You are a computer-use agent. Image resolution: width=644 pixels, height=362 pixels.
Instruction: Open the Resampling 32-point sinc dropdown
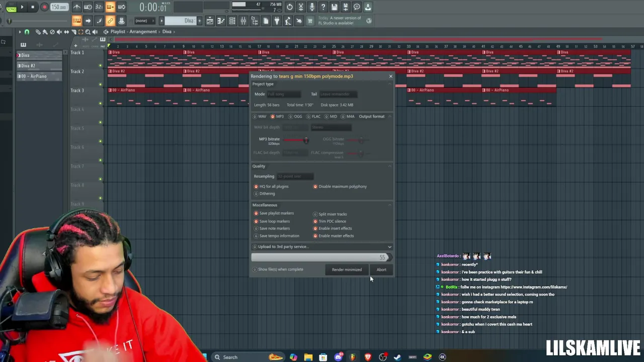pos(295,176)
